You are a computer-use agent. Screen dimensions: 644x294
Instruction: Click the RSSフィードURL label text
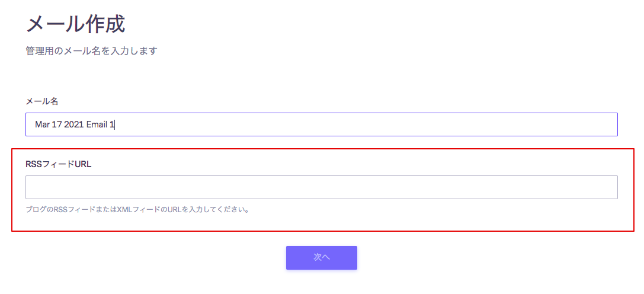59,164
